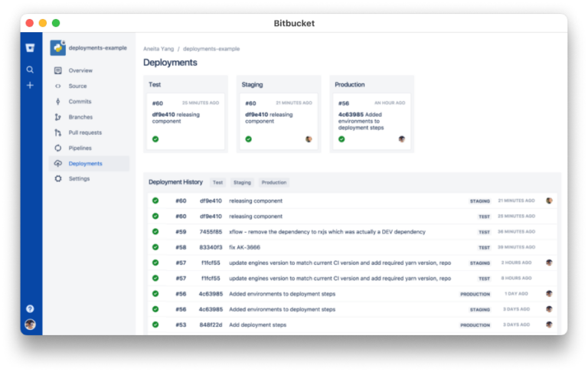Select the Deployments sidebar label
This screenshot has width=588, height=372.
coord(86,164)
